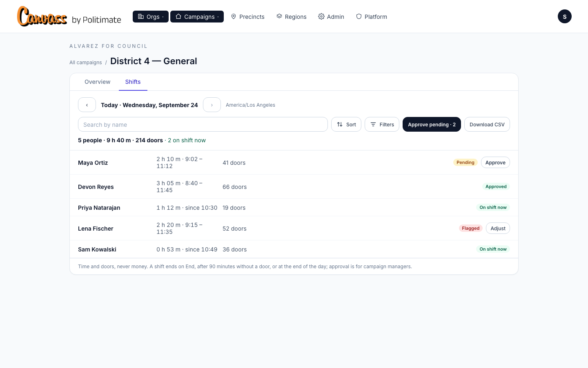Click the 41 doors value
This screenshot has width=588, height=368.
tap(234, 163)
